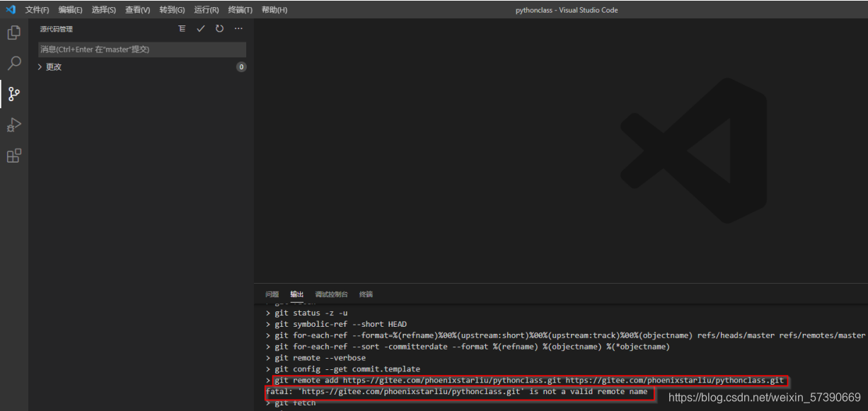Open source control more actions menu
Viewport: 868px width, 411px height.
coord(238,29)
